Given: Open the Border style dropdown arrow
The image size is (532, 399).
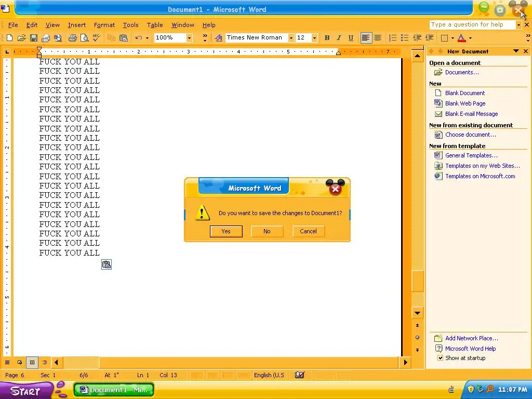Looking at the screenshot, I should [x=453, y=38].
